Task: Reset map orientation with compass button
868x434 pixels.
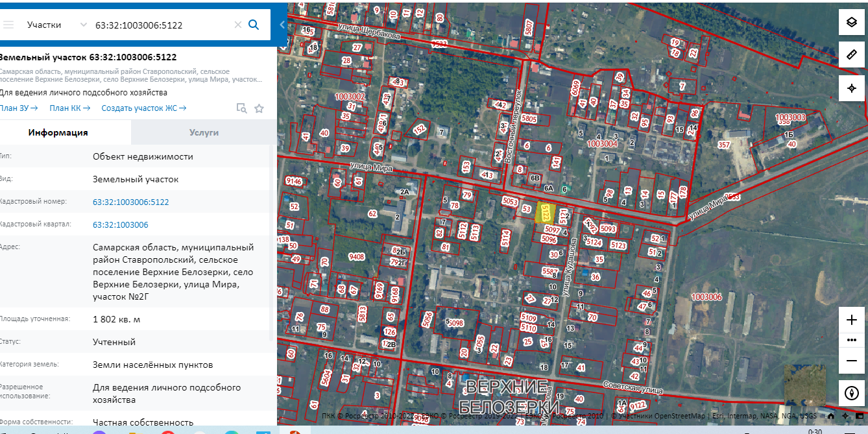Action: click(x=852, y=392)
